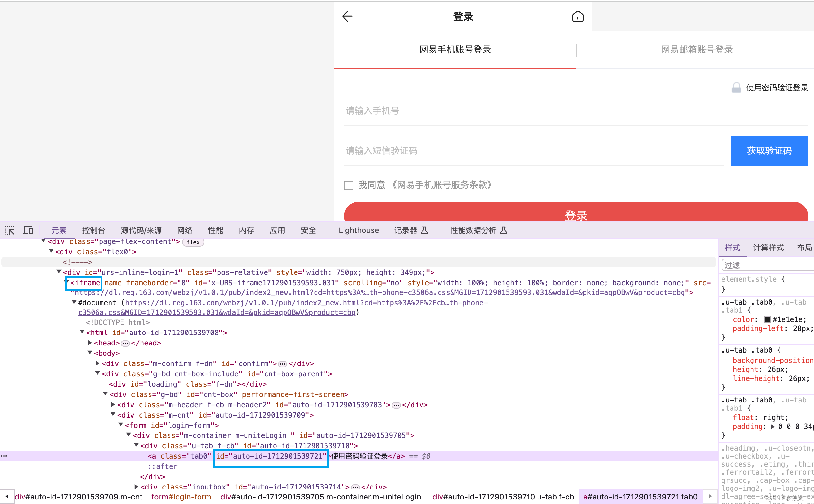Screen dimensions: 814x504
Task: Click the ellipsis button on the head element
Action: pos(125,343)
